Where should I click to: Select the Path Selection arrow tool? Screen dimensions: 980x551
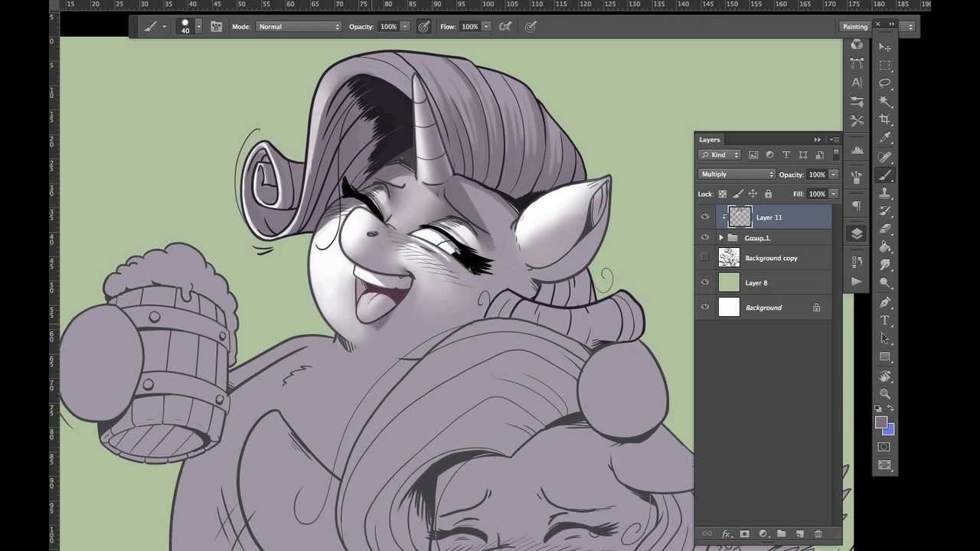885,338
